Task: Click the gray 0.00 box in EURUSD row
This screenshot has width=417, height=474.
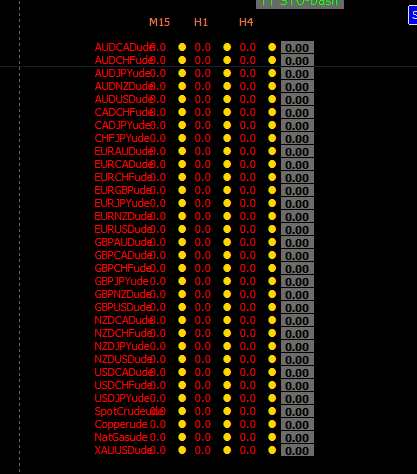Action: tap(297, 230)
